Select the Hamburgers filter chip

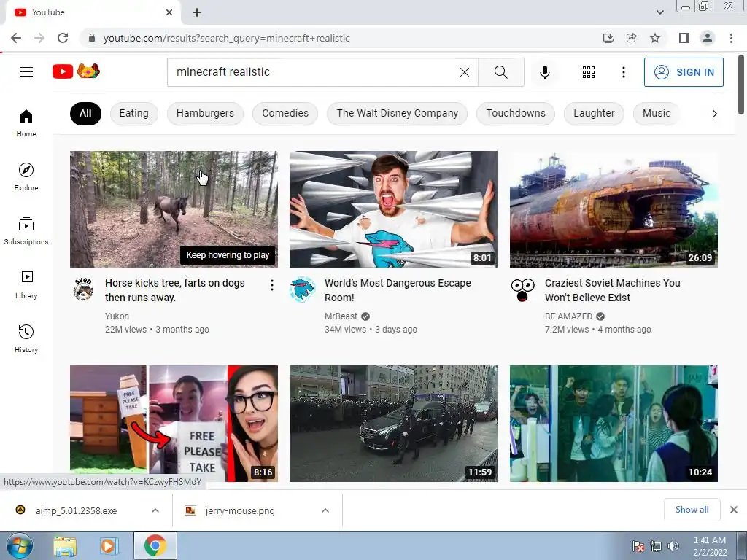(205, 113)
